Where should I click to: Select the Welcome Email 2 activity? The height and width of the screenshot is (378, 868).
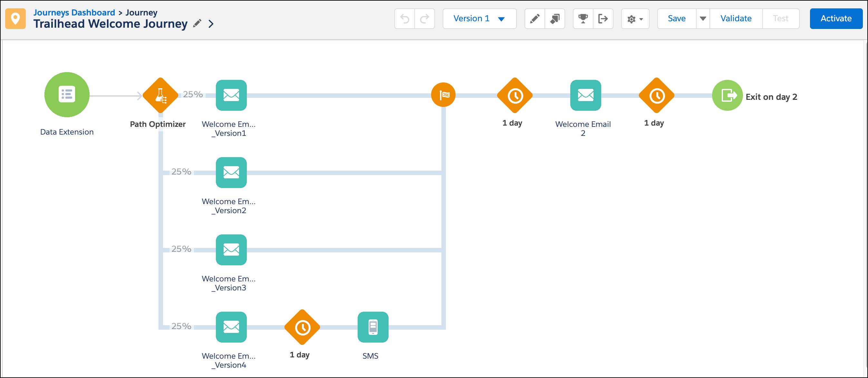point(586,95)
